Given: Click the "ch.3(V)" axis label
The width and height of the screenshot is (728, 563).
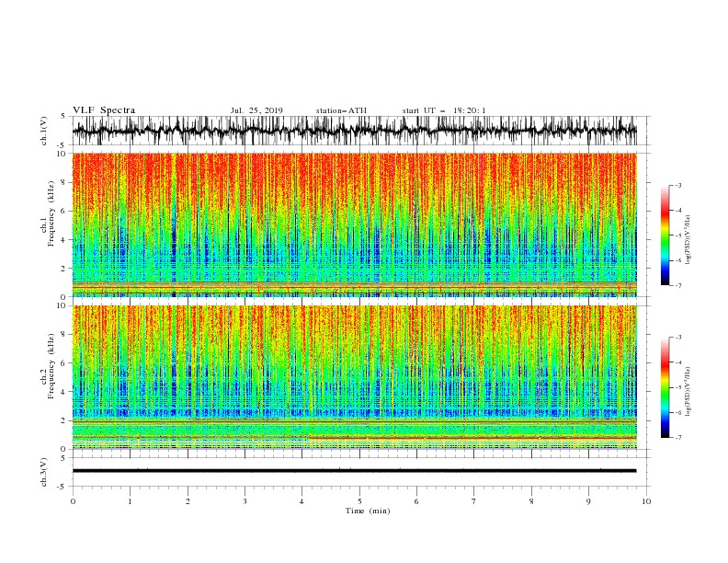Looking at the screenshot, I should [x=44, y=472].
